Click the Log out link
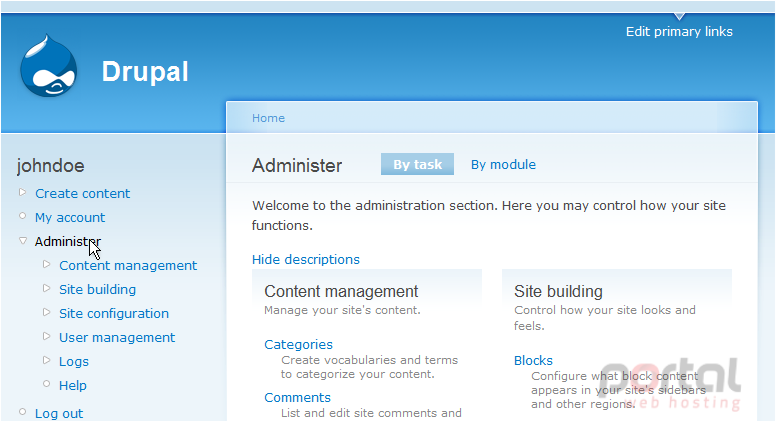The width and height of the screenshot is (776, 422). [x=59, y=414]
